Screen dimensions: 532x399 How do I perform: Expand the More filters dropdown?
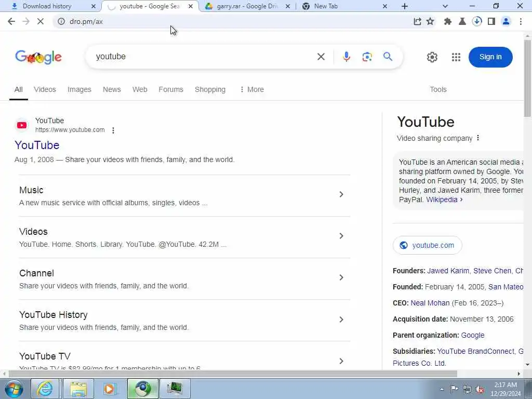click(251, 89)
